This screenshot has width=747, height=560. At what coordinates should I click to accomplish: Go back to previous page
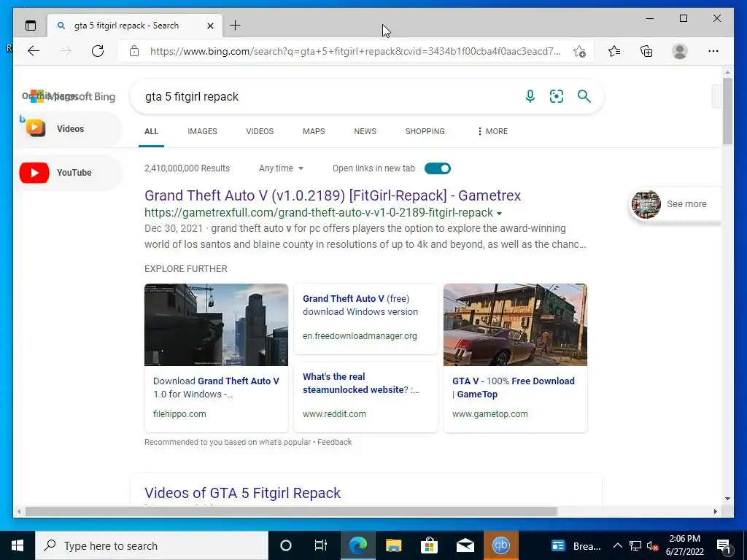[x=34, y=51]
